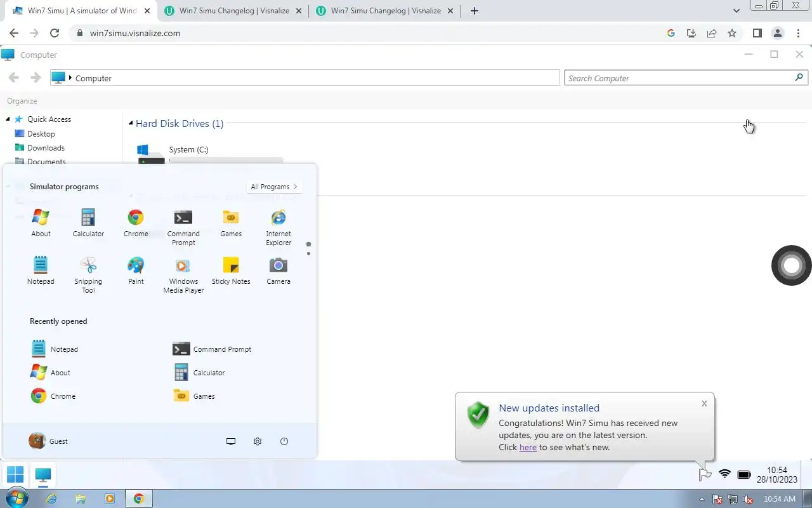The height and width of the screenshot is (508, 812).
Task: Click the Search Computer field
Action: pos(686,77)
